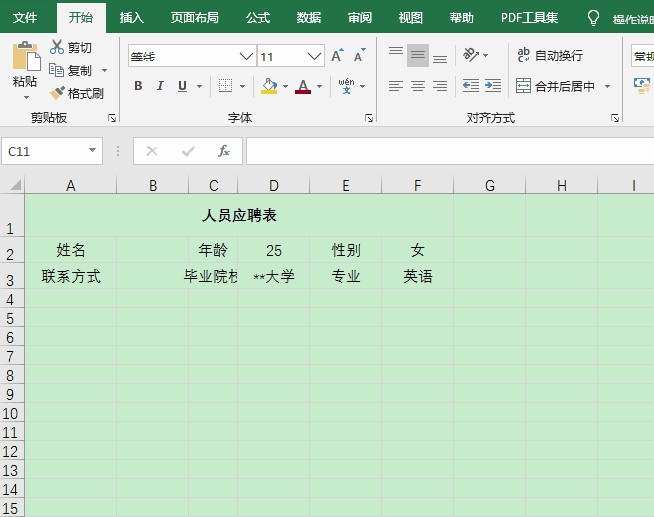Click the Copy icon
Image resolution: width=654 pixels, height=517 pixels.
[x=56, y=70]
